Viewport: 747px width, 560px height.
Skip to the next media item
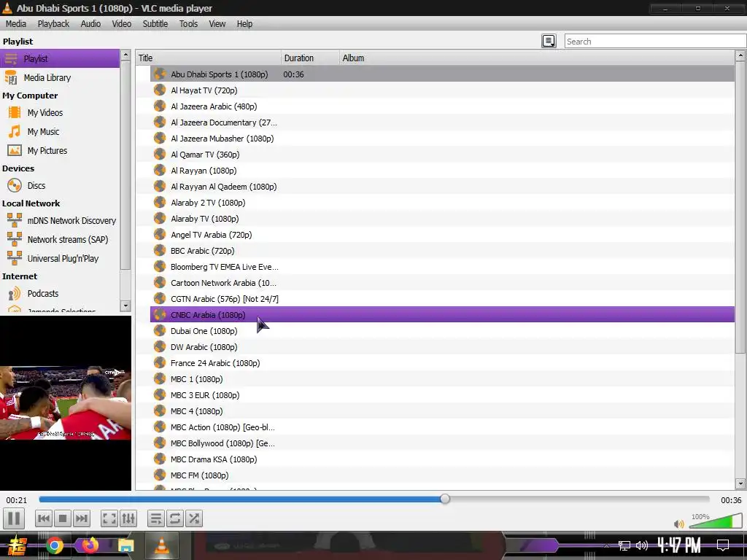[x=82, y=518]
